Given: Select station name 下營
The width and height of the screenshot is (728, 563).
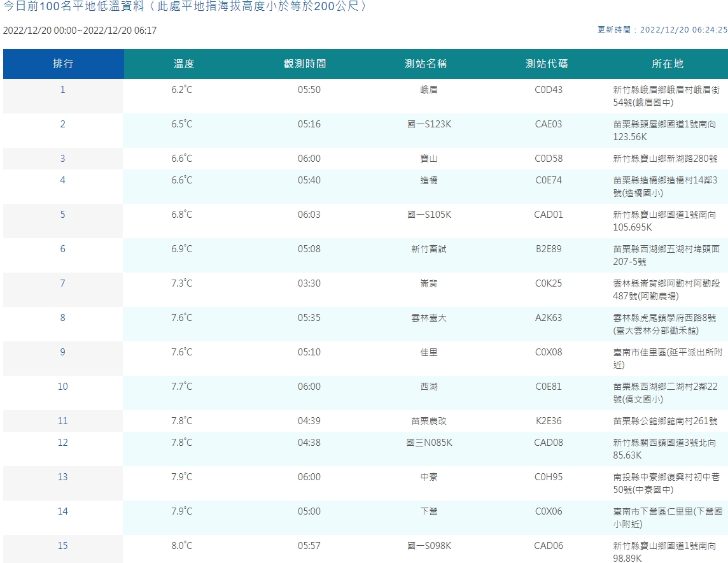Looking at the screenshot, I should [x=428, y=511].
